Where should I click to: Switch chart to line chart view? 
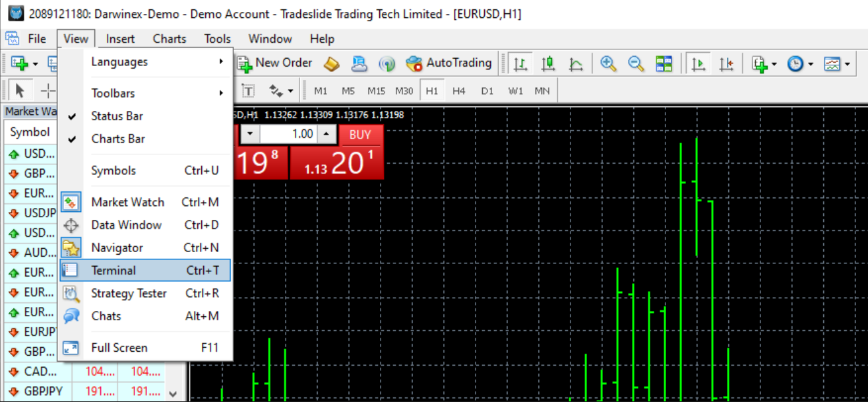click(576, 63)
